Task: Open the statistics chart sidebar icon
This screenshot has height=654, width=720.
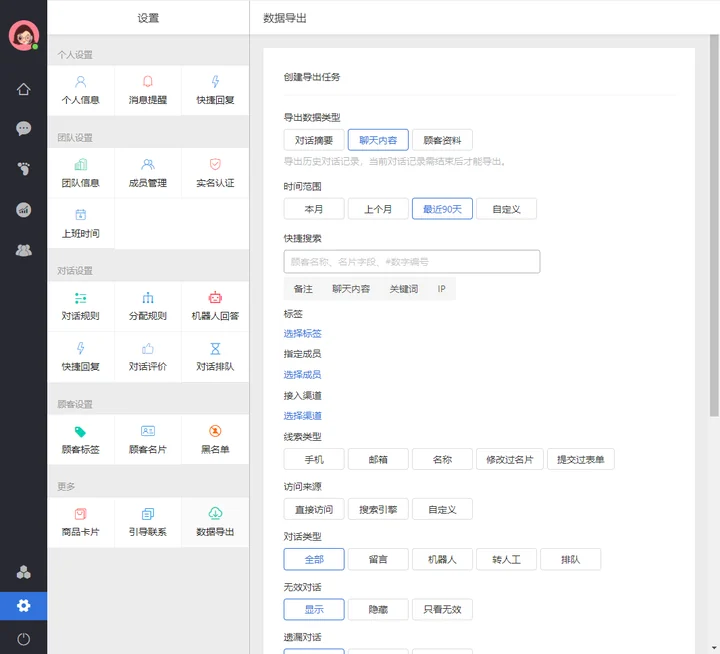Action: click(x=23, y=210)
